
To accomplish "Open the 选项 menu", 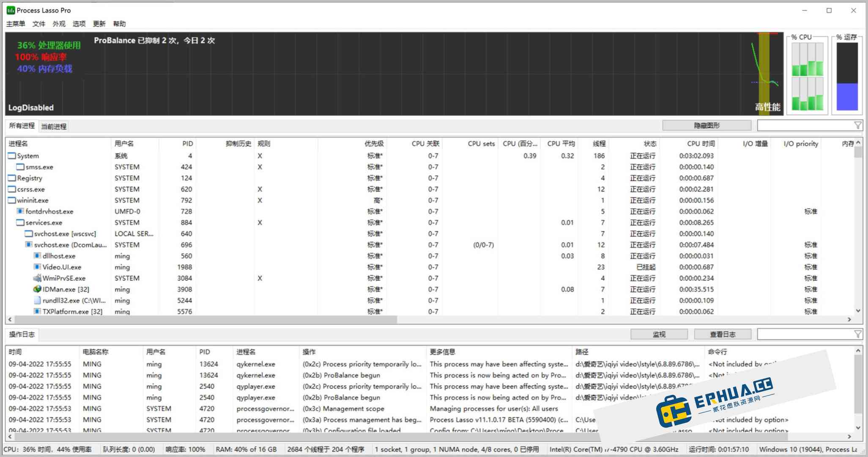I will [79, 24].
